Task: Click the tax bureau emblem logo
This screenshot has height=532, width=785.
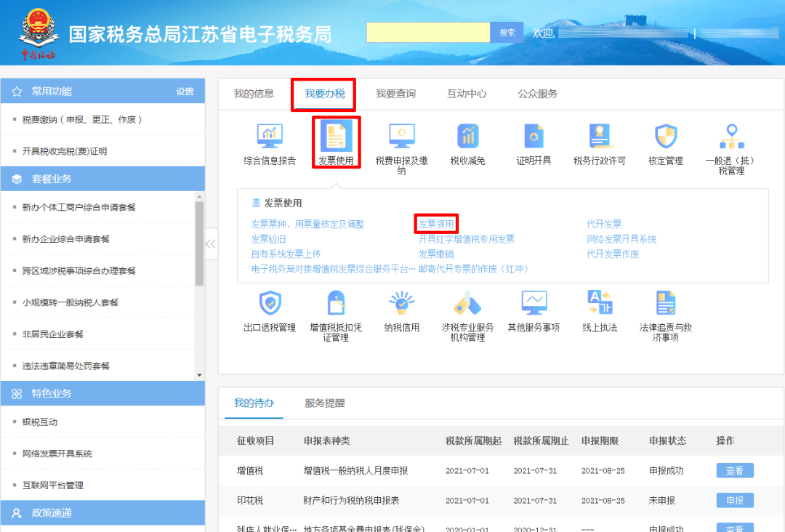Action: pos(38,33)
